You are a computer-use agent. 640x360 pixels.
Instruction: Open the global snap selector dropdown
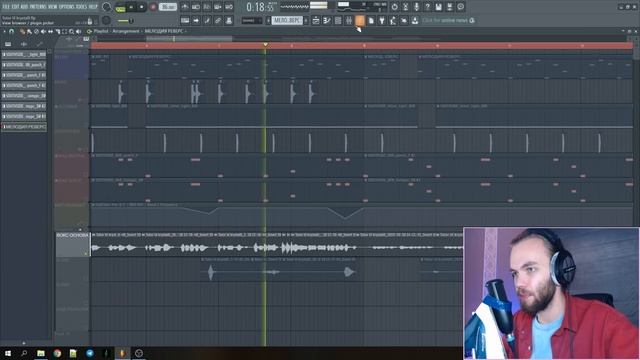tap(251, 20)
